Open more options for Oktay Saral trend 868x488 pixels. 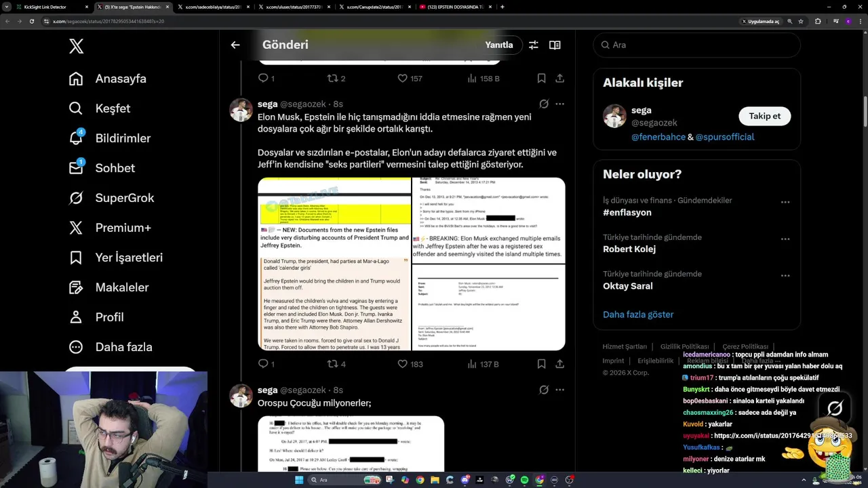tap(785, 276)
